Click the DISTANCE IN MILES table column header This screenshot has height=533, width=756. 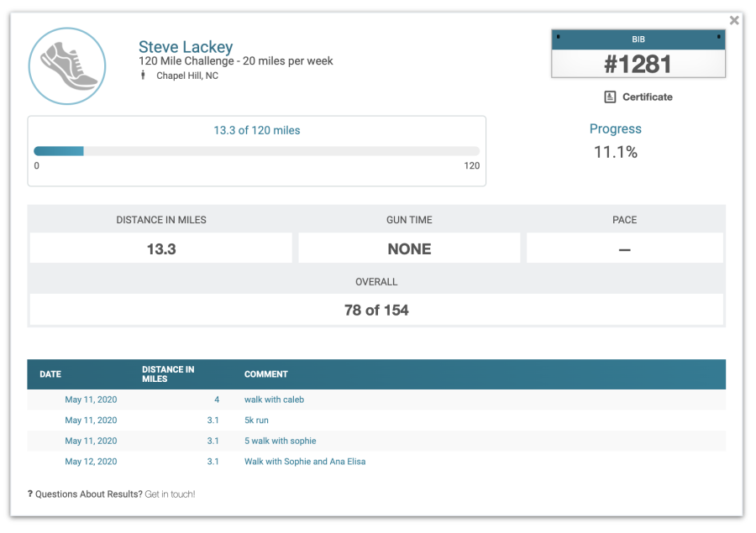pyautogui.click(x=168, y=374)
